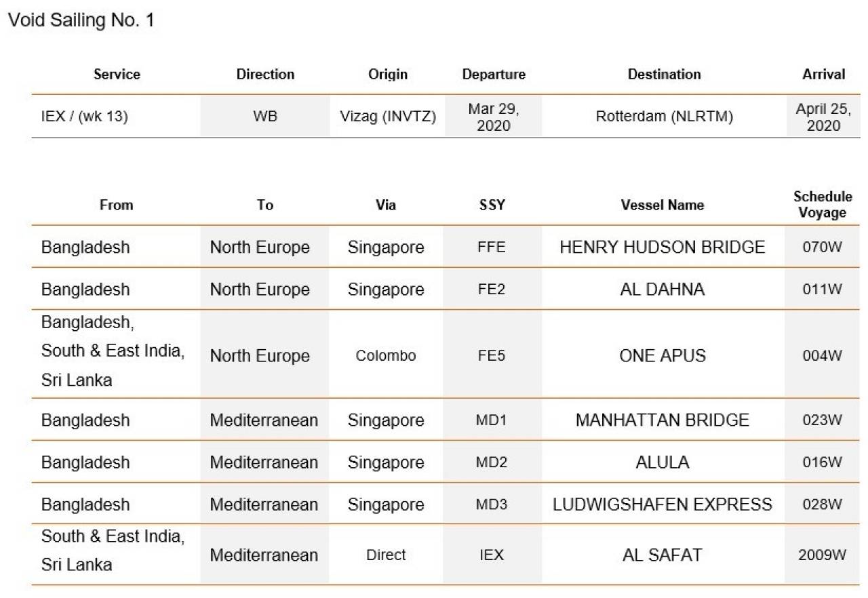Click the ONE APUS vessel name
Screen dimensions: 868x598
pos(663,356)
